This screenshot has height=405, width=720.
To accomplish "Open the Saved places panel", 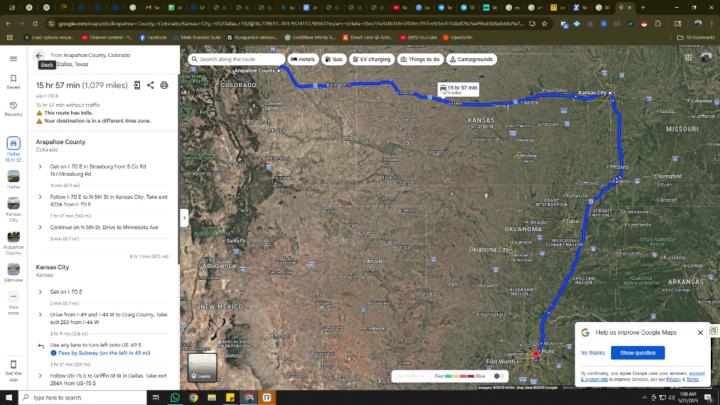I will click(13, 82).
